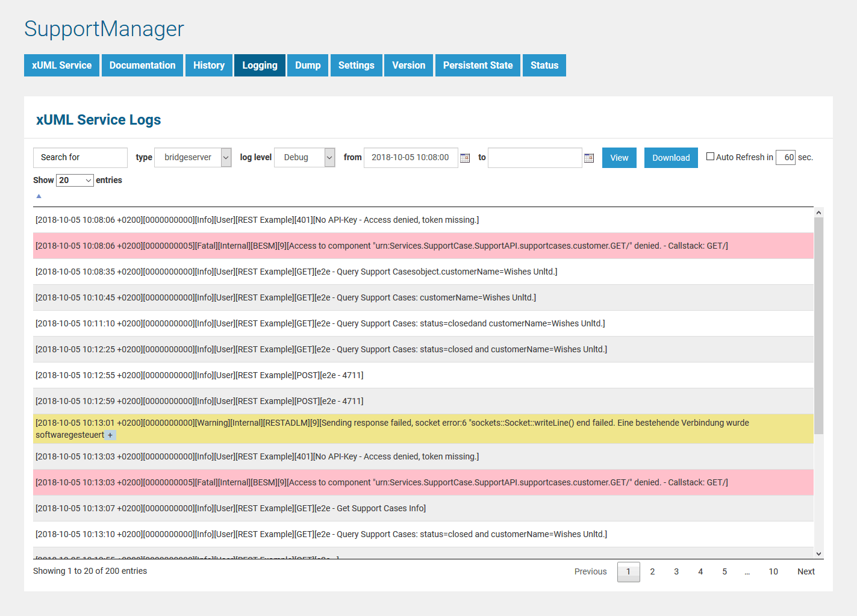
Task: Click the scrollbar up arrow in log list
Action: click(x=818, y=213)
